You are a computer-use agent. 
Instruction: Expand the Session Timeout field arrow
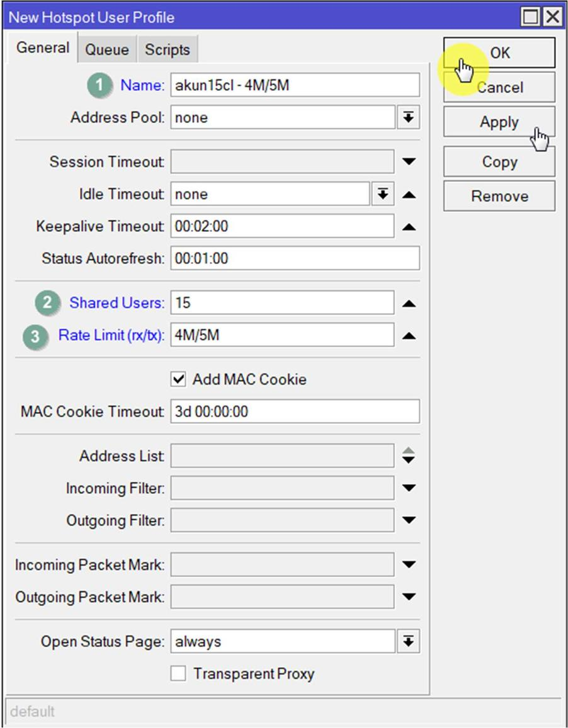409,162
